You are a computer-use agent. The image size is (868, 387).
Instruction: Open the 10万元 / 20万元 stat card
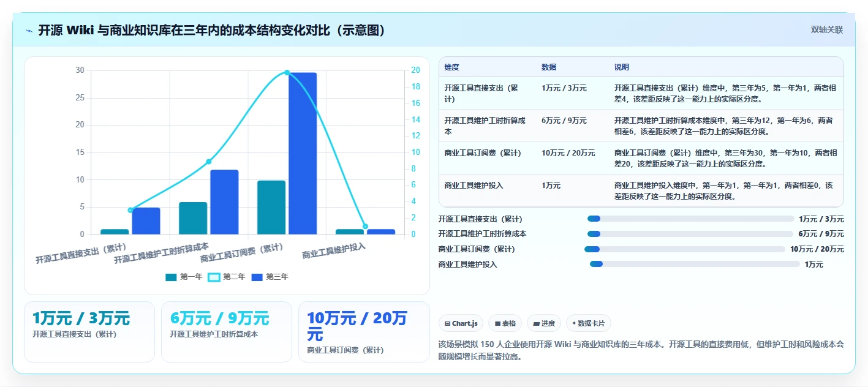[364, 332]
